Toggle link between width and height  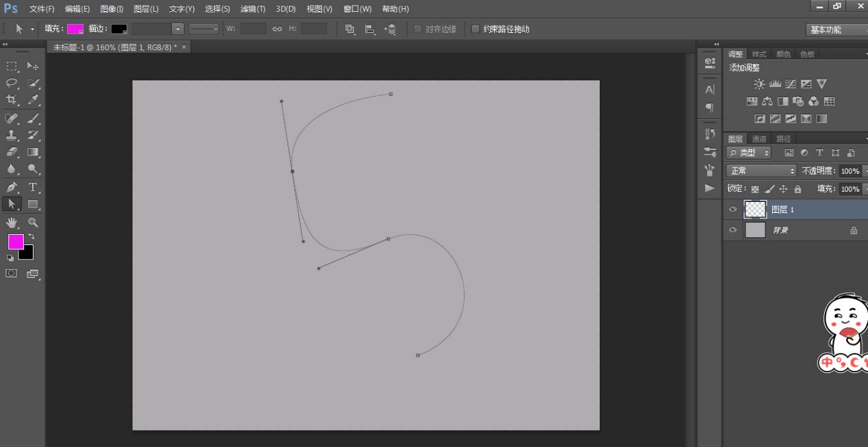point(277,29)
